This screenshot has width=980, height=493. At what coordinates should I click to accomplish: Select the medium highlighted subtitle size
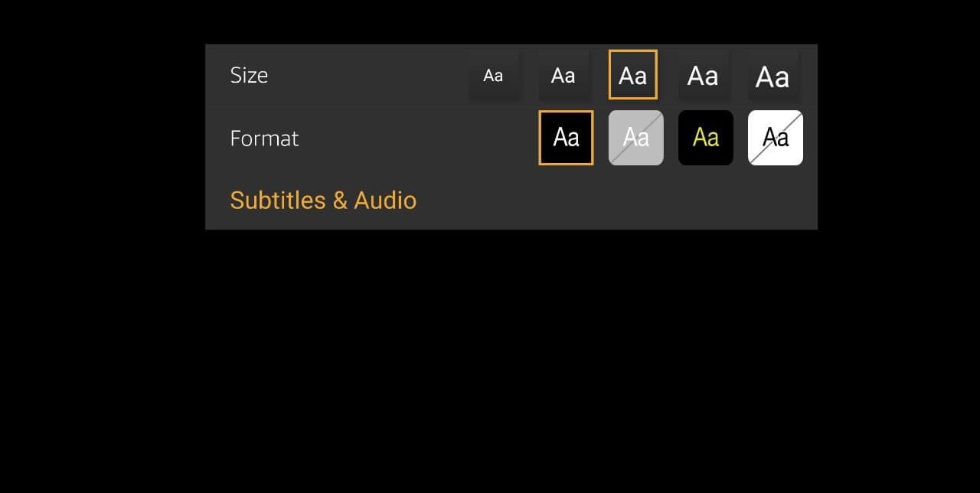(632, 75)
